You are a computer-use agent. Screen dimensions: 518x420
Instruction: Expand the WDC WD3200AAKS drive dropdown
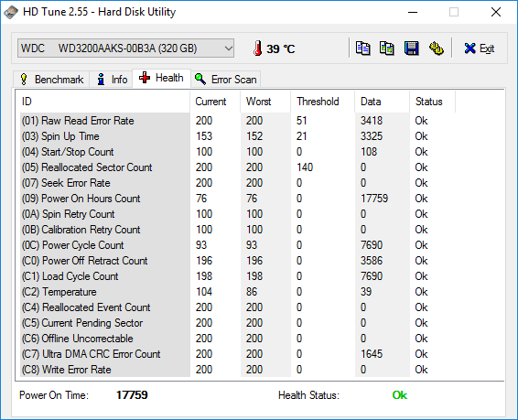[x=126, y=48]
